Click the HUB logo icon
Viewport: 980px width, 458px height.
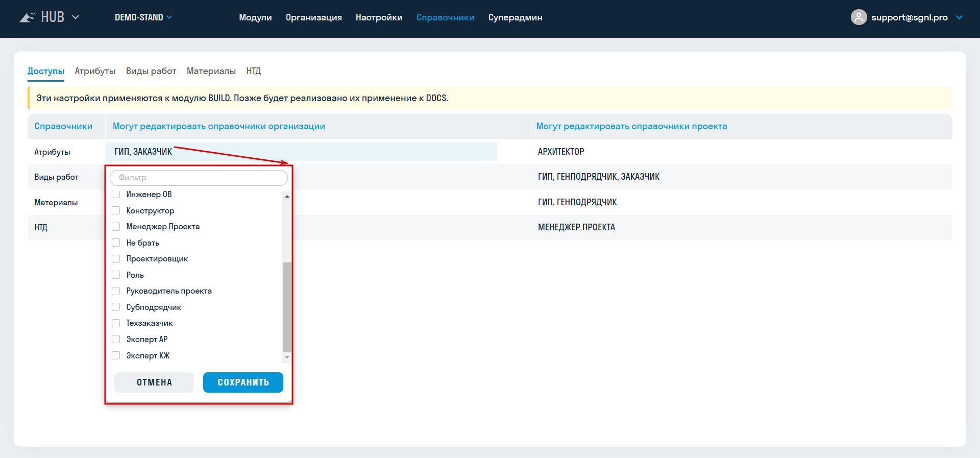click(27, 17)
